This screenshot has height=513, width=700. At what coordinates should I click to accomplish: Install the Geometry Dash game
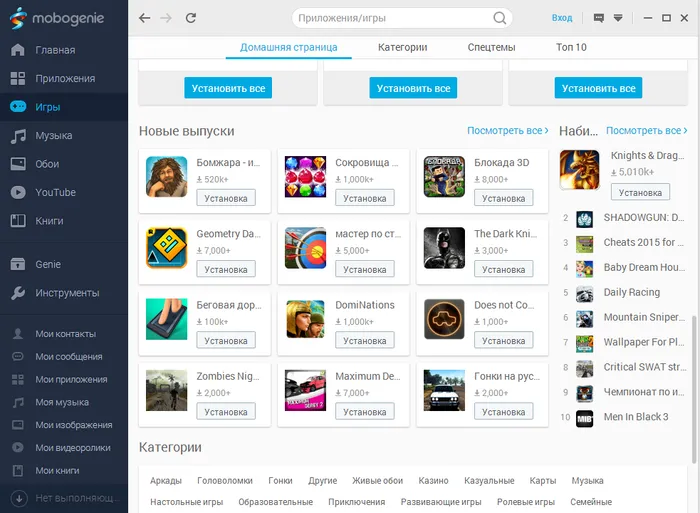pos(226,269)
